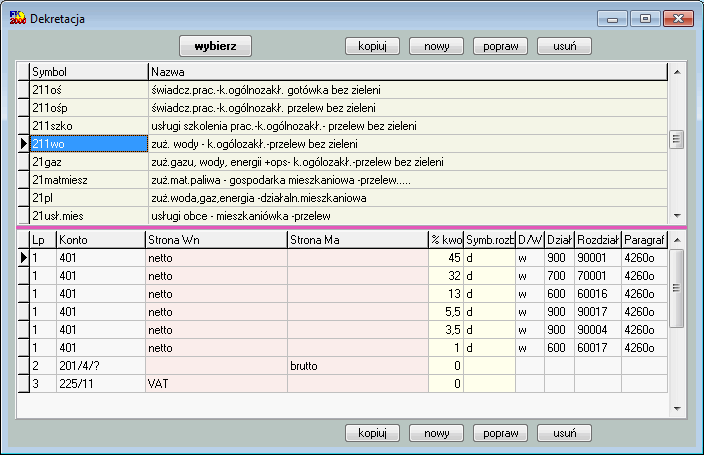704x455 pixels.
Task: Click the Rozdział column header
Action: [598, 240]
